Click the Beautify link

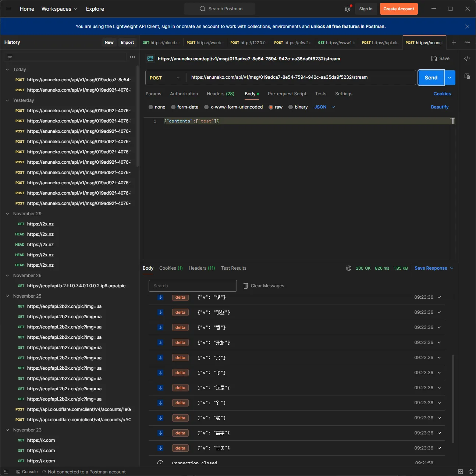pos(439,107)
